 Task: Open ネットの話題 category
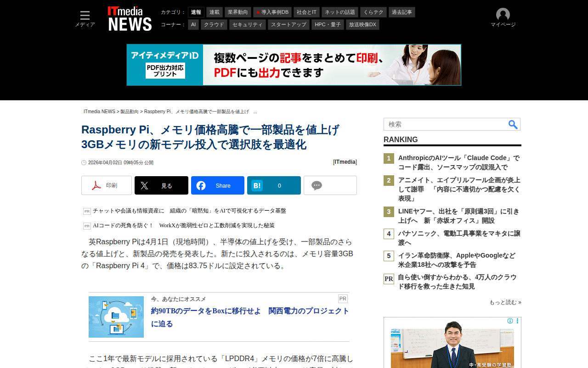point(340,12)
